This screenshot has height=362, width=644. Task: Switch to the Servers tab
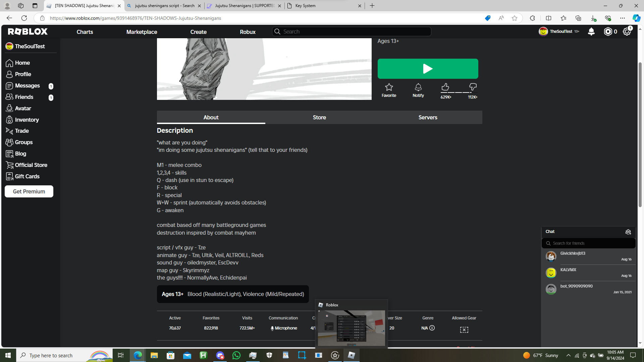tap(428, 117)
